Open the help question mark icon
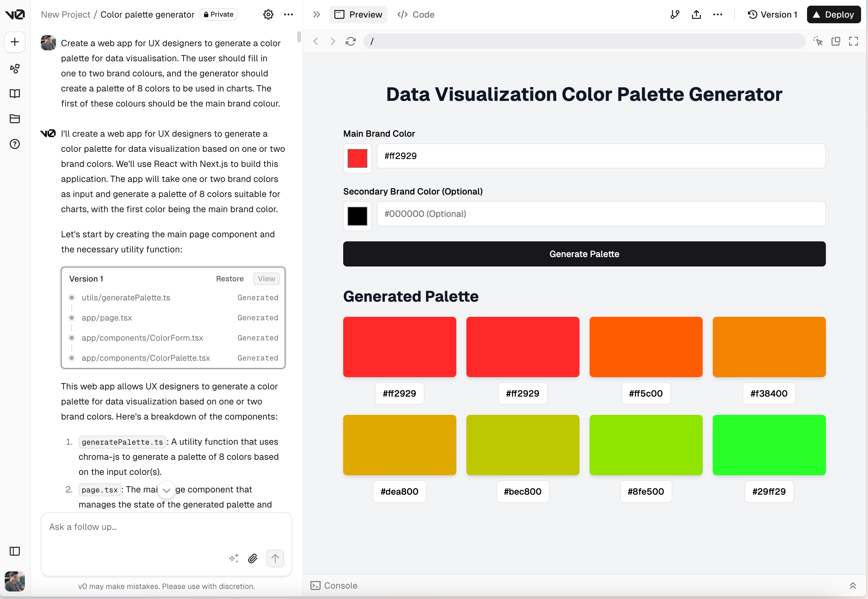 [15, 144]
